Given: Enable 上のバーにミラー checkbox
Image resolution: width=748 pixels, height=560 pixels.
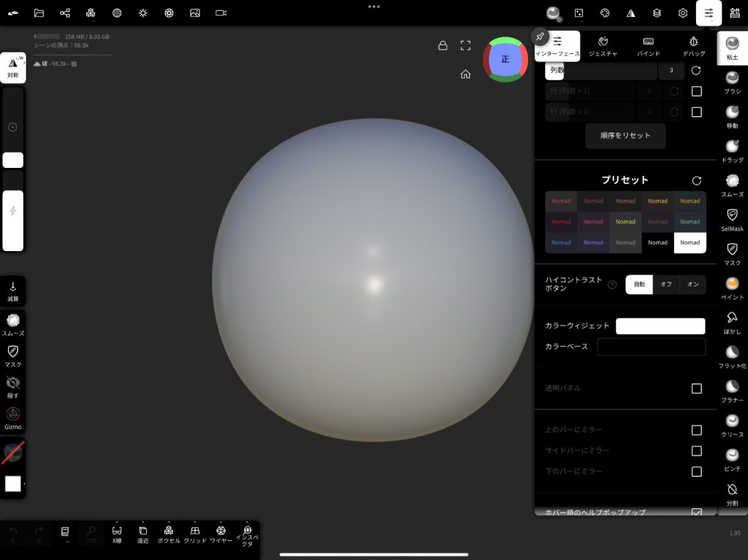Looking at the screenshot, I should pyautogui.click(x=696, y=430).
